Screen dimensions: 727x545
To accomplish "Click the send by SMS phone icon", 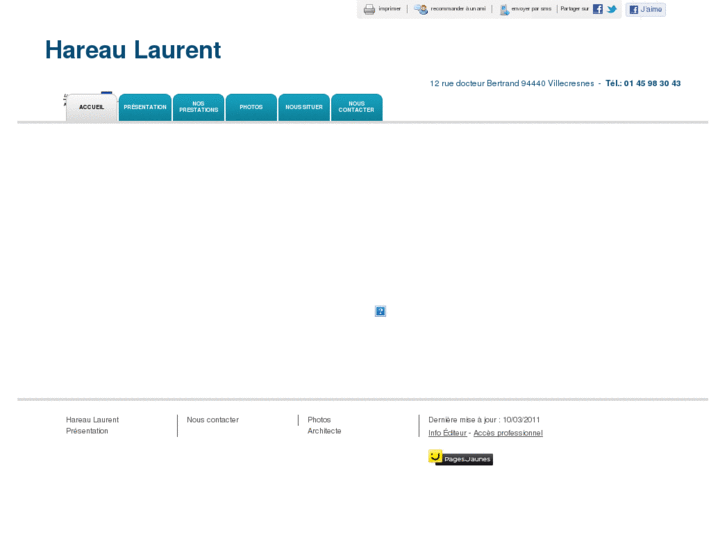I will pos(504,9).
